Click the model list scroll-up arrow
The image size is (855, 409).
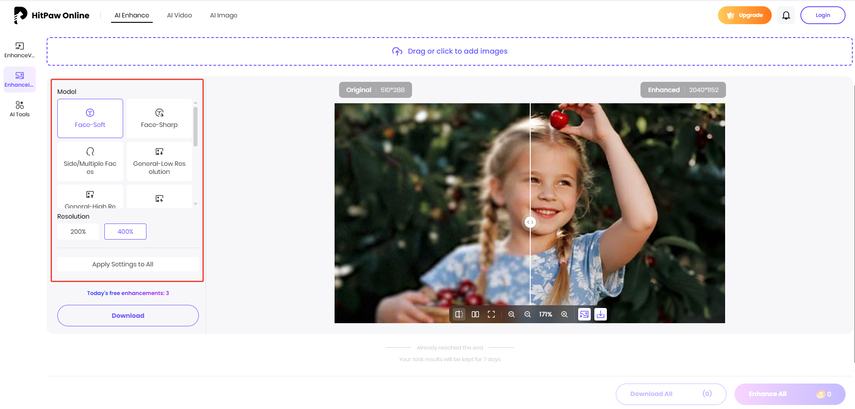[x=195, y=103]
